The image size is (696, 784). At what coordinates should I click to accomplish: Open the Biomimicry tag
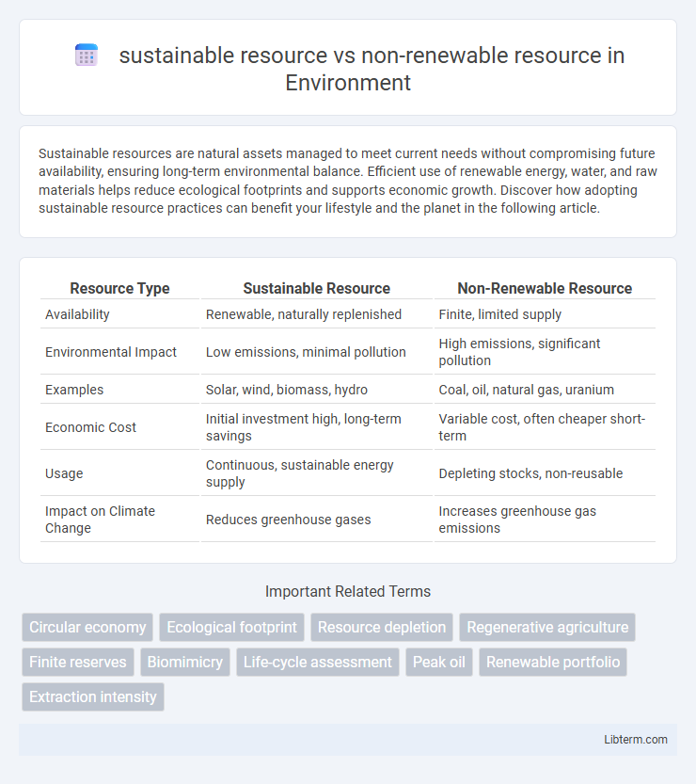185,662
